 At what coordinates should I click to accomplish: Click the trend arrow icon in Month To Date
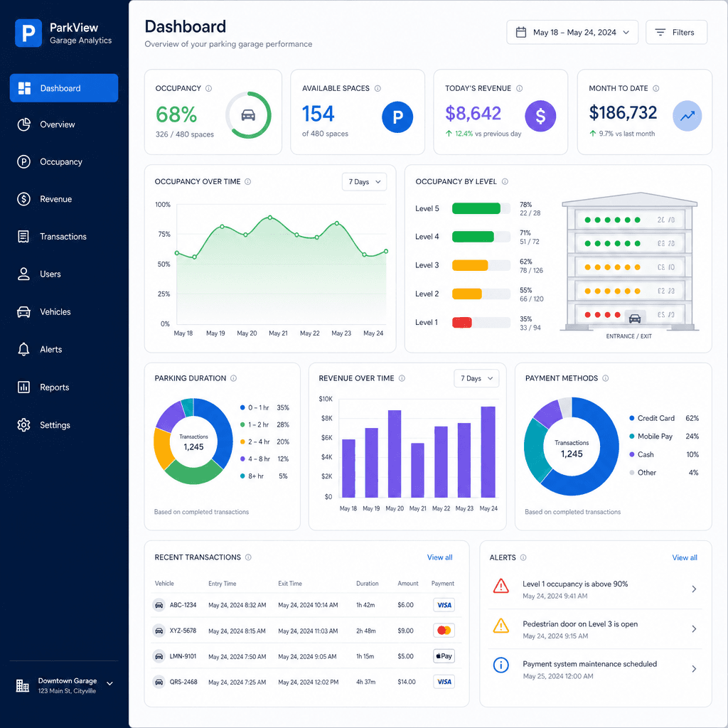[687, 116]
